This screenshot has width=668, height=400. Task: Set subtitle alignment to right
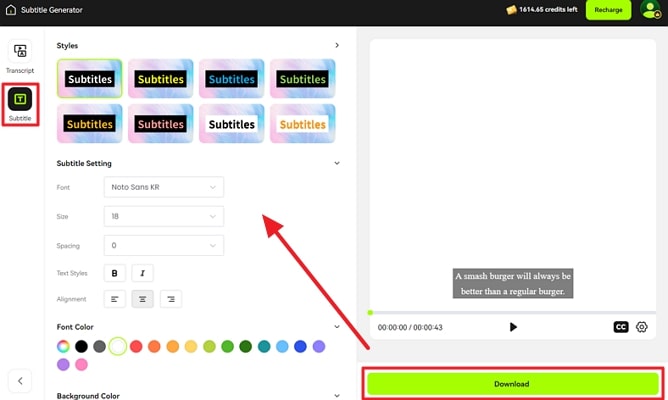[170, 298]
